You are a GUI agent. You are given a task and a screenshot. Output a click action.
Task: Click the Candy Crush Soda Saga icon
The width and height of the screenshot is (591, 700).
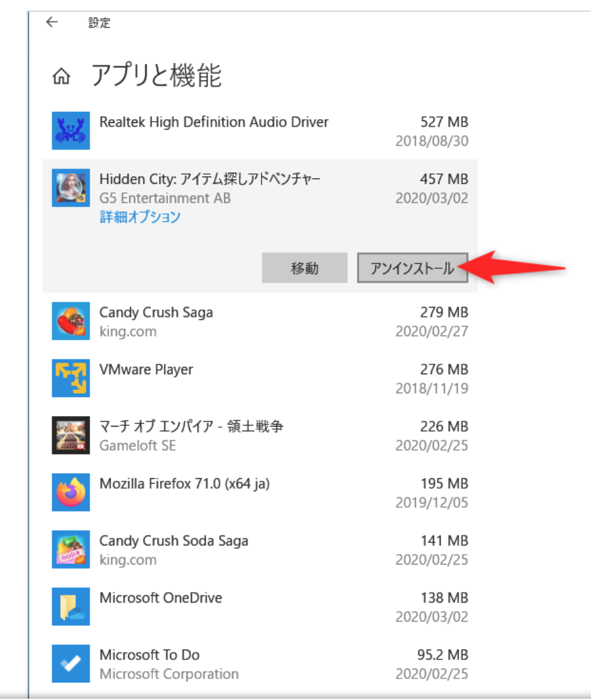pyautogui.click(x=71, y=550)
